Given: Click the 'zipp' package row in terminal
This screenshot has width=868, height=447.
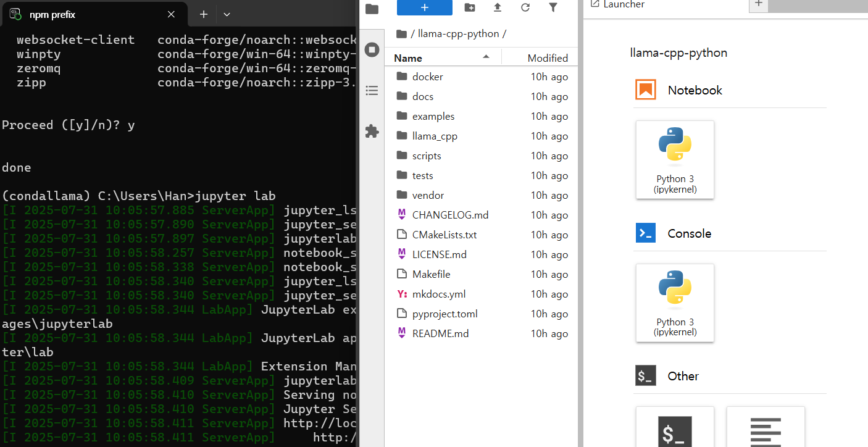Looking at the screenshot, I should 186,83.
